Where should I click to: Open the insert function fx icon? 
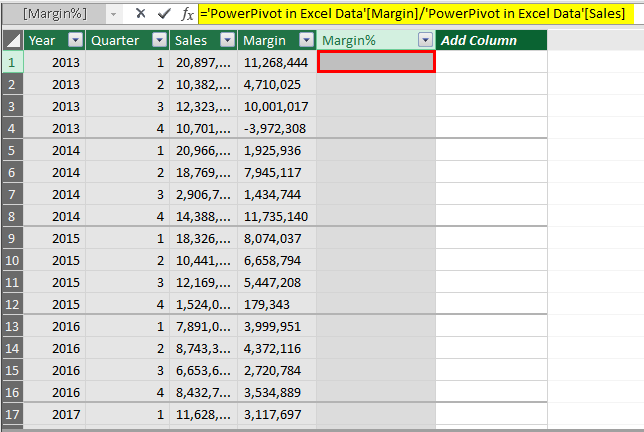[x=187, y=15]
